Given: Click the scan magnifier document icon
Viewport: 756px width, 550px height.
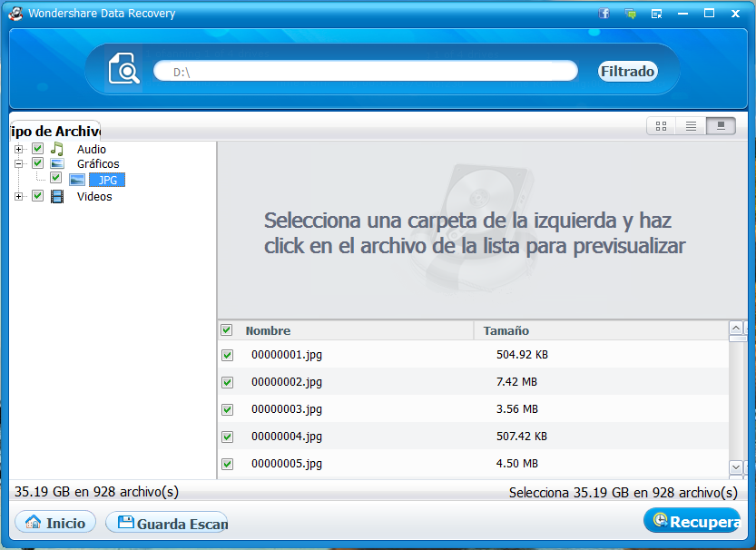Looking at the screenshot, I should pos(123,68).
